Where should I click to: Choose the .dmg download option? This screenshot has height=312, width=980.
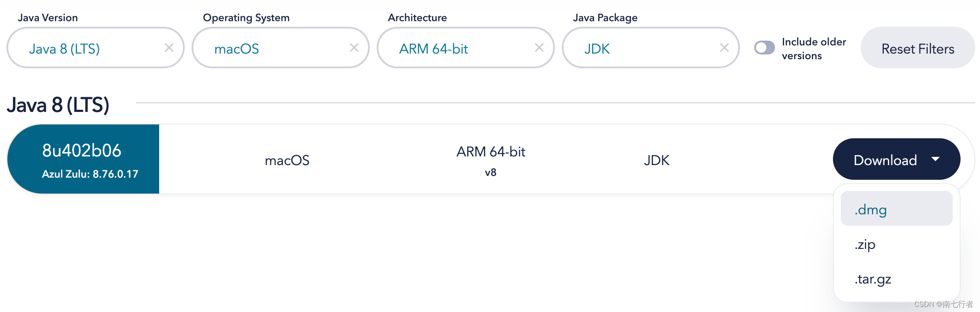(x=897, y=208)
